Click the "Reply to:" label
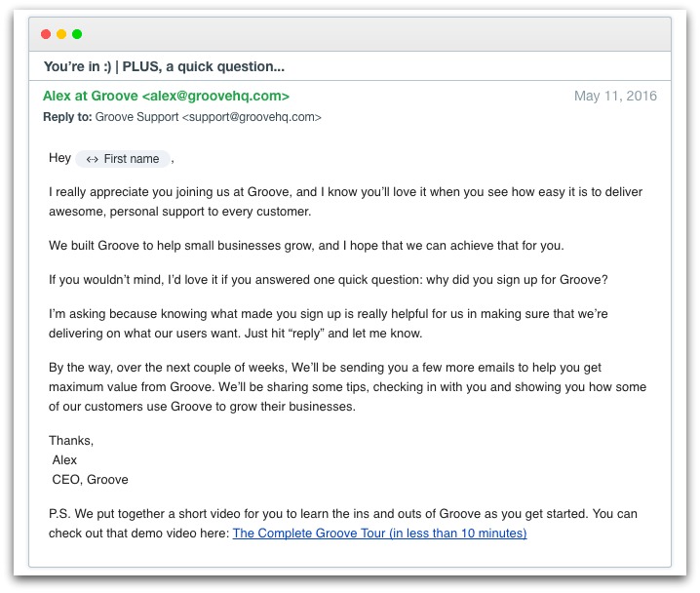Image resolution: width=700 pixels, height=593 pixels. (67, 117)
